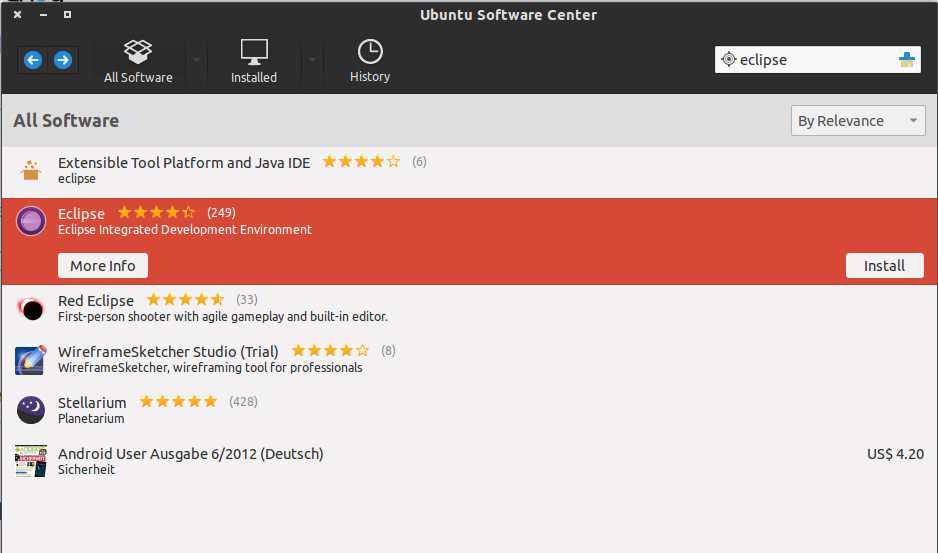
Task: Select Android User Ausgabe 6/2012 (Deutsch)
Action: pos(469,461)
